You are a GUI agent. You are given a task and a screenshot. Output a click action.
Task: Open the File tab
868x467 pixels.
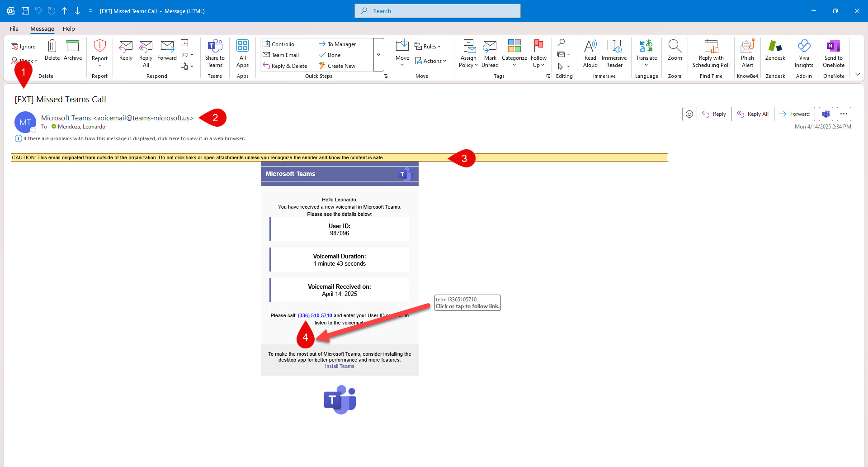click(14, 29)
